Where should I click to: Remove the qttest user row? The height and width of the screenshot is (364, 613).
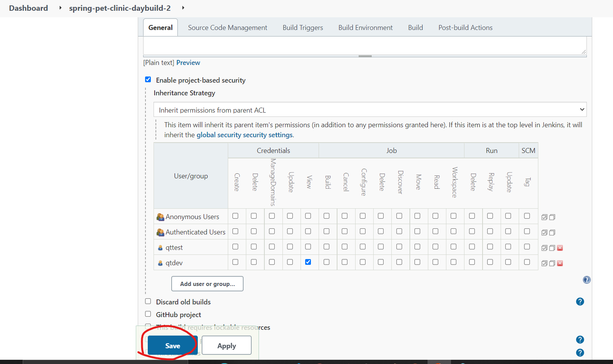pyautogui.click(x=560, y=248)
